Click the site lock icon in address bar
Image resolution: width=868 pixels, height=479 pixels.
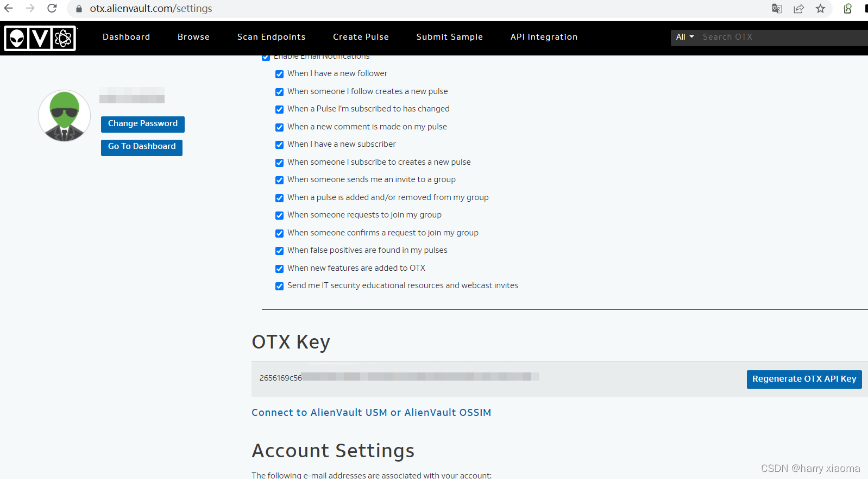coord(79,9)
